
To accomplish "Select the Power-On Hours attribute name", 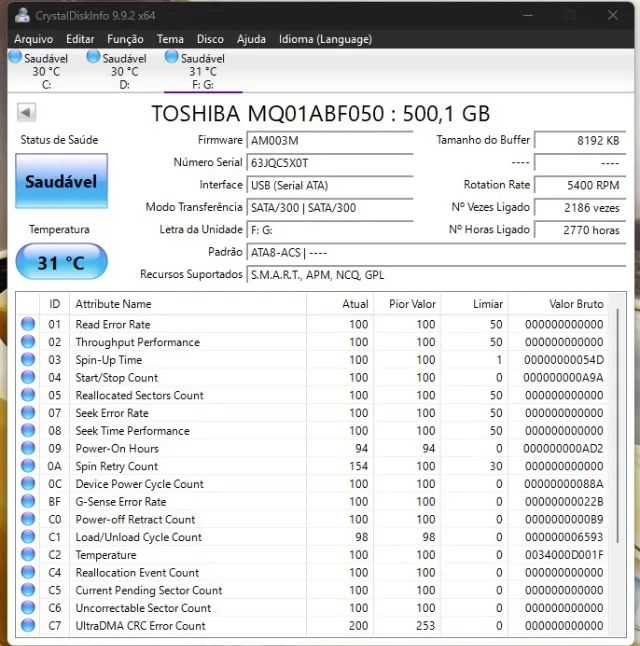I will click(x=117, y=448).
